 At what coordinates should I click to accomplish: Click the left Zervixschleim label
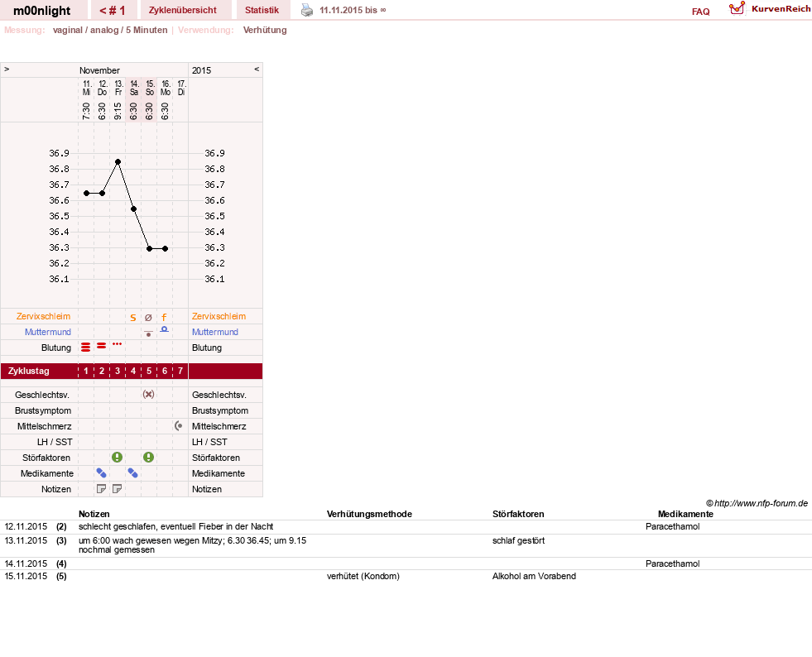tap(44, 316)
